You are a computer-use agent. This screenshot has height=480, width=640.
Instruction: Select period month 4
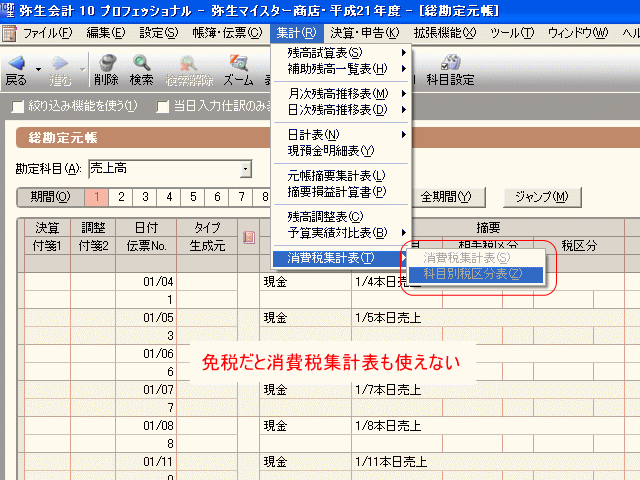[x=169, y=197]
